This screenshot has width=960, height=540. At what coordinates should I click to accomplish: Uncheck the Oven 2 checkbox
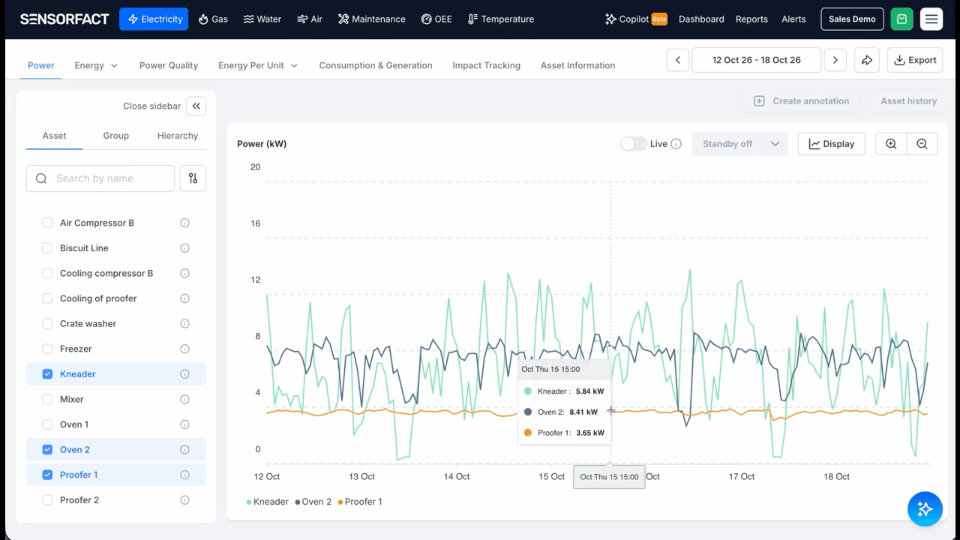click(x=47, y=449)
